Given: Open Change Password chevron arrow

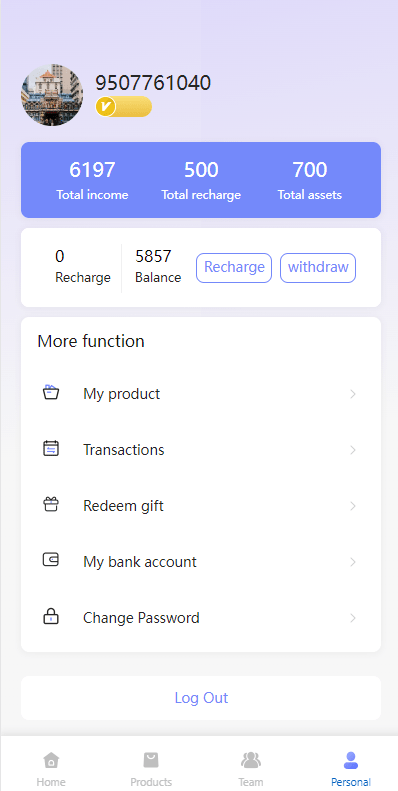Looking at the screenshot, I should point(353,618).
